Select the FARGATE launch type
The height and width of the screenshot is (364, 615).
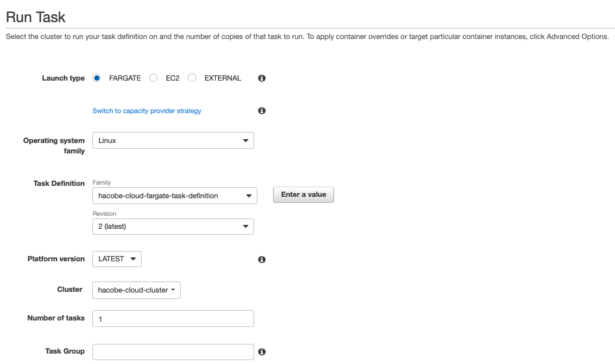(97, 78)
